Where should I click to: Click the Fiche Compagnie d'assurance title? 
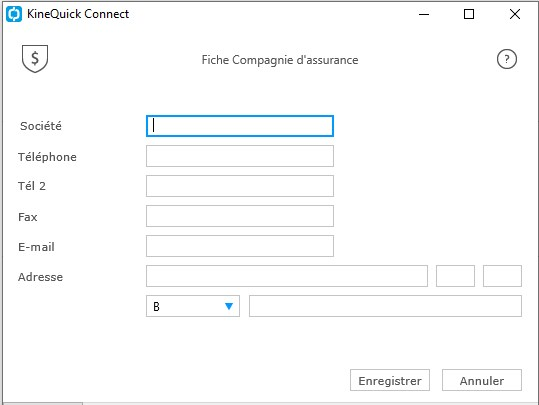click(280, 60)
